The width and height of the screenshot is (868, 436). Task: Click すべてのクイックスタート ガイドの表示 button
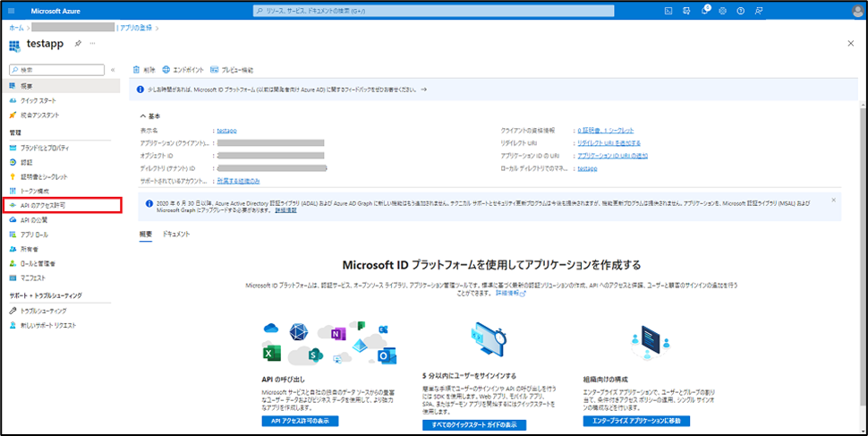click(x=474, y=425)
